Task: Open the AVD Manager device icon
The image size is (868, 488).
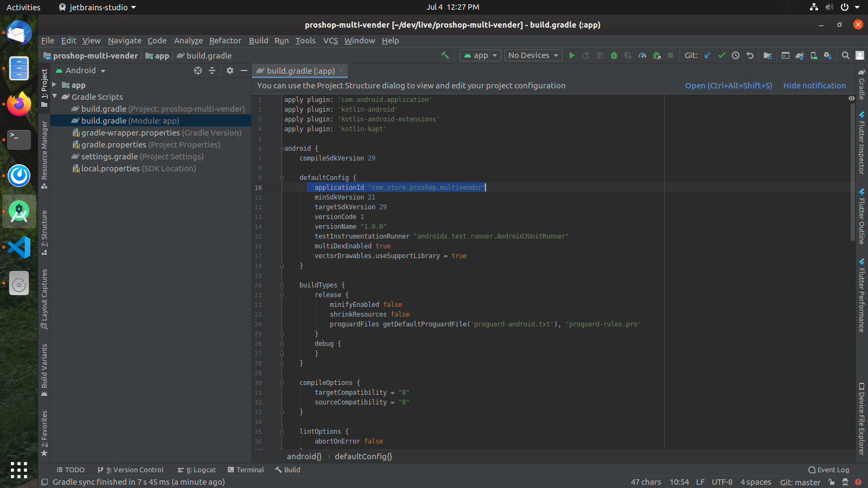Action: (814, 55)
